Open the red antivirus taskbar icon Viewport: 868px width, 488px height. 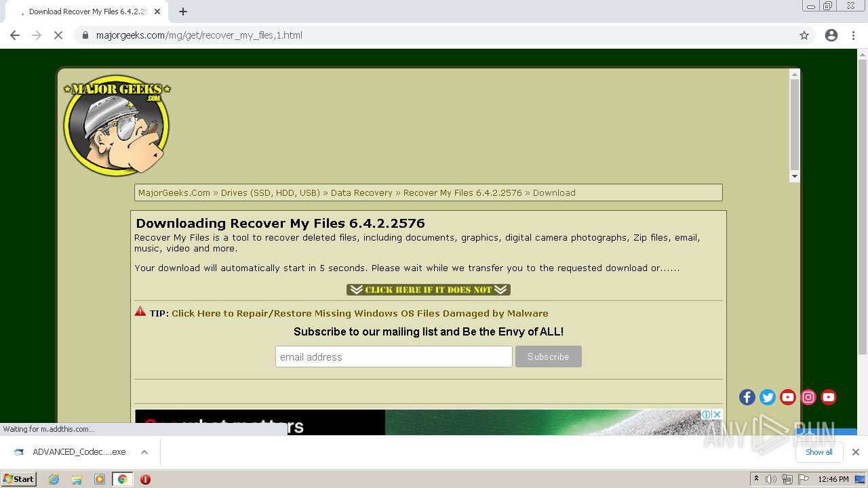(x=145, y=479)
